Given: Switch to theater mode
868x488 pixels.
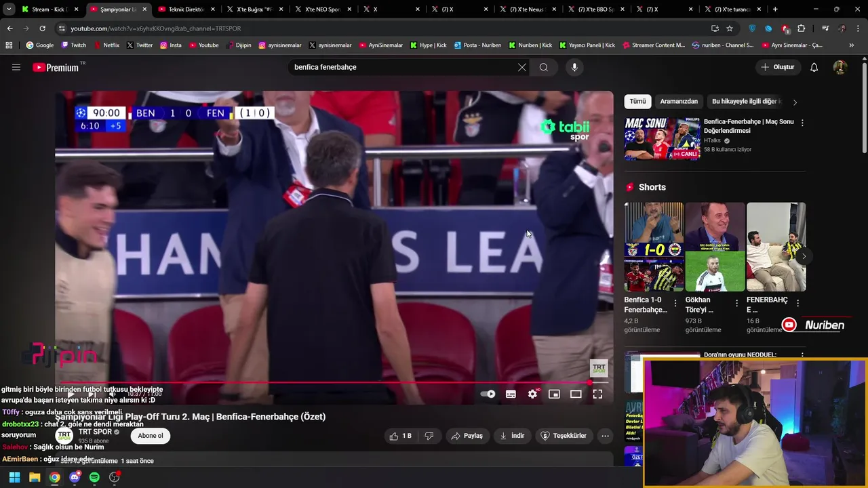Looking at the screenshot, I should point(576,394).
